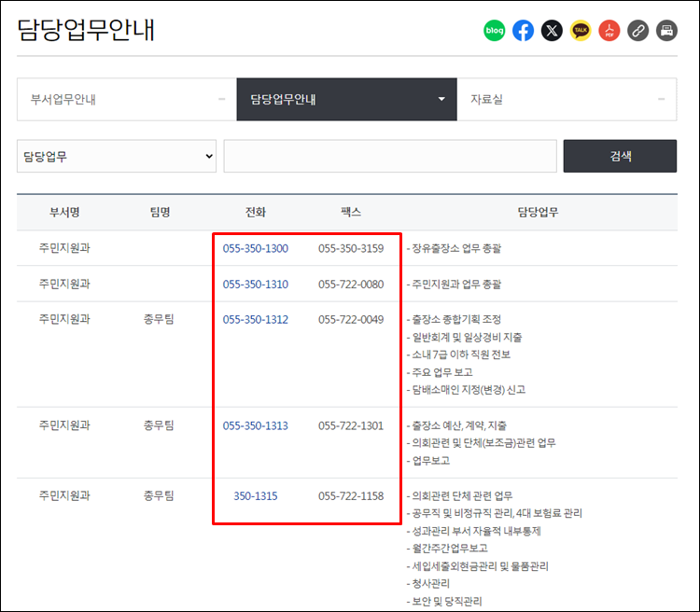Click 주민지원과 cell in 055-350-1310 row
700x612 pixels.
pos(64,284)
